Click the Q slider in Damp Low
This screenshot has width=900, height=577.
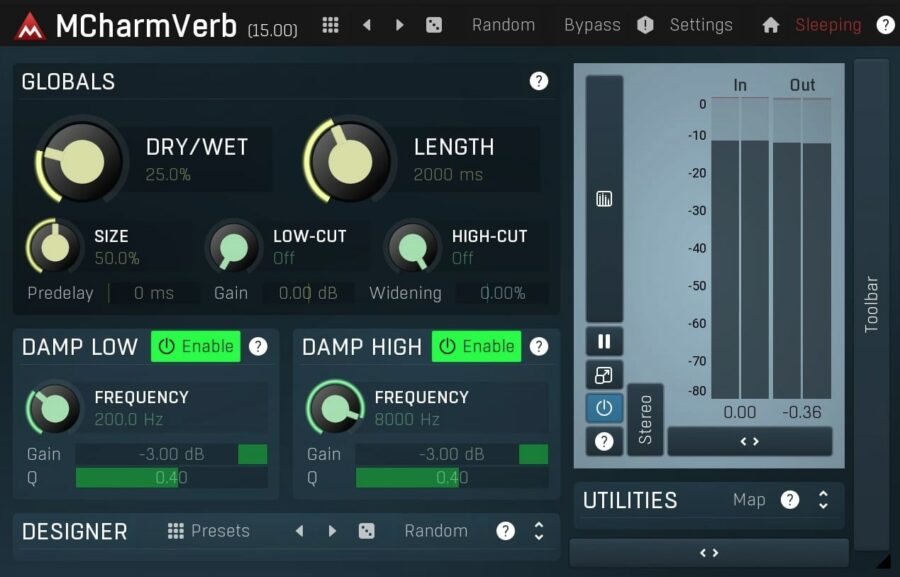[x=170, y=477]
